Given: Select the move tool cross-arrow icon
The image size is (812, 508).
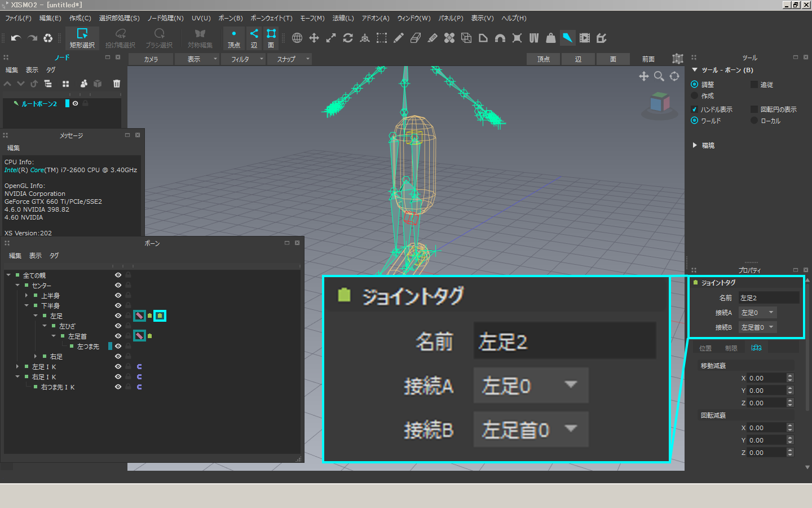Looking at the screenshot, I should [314, 38].
